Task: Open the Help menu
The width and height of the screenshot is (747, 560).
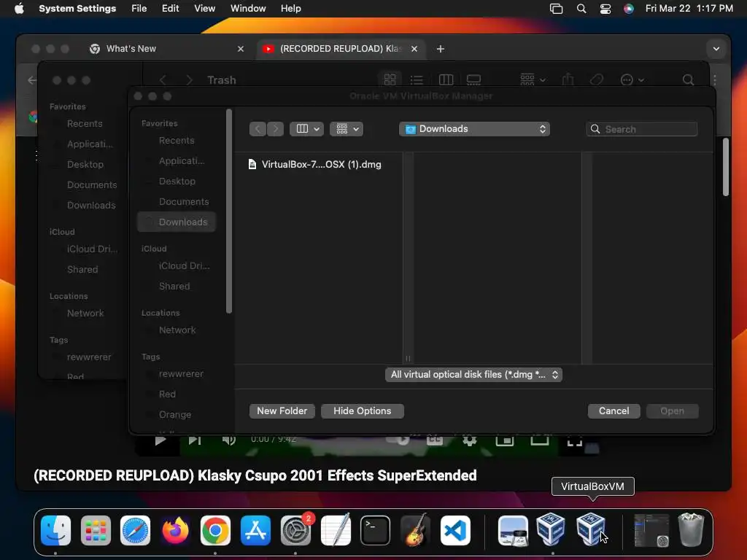Action: [290, 9]
